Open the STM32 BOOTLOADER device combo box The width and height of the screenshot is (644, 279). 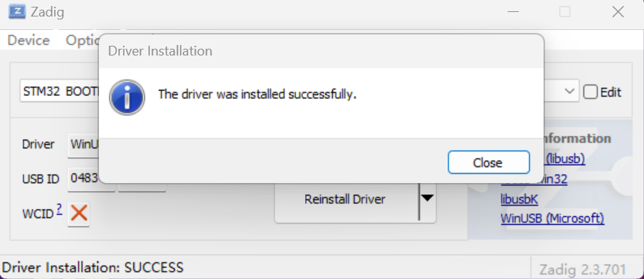coord(299,91)
